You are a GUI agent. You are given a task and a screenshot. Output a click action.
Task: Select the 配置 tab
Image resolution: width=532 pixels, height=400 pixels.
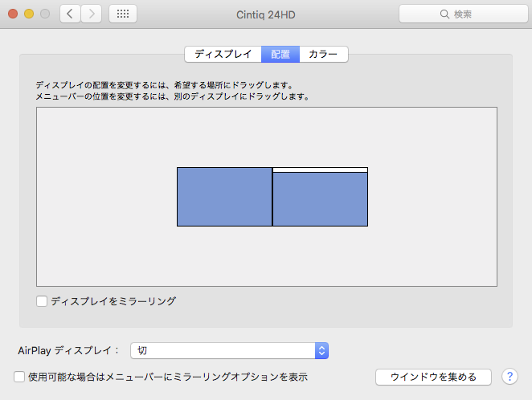point(280,55)
